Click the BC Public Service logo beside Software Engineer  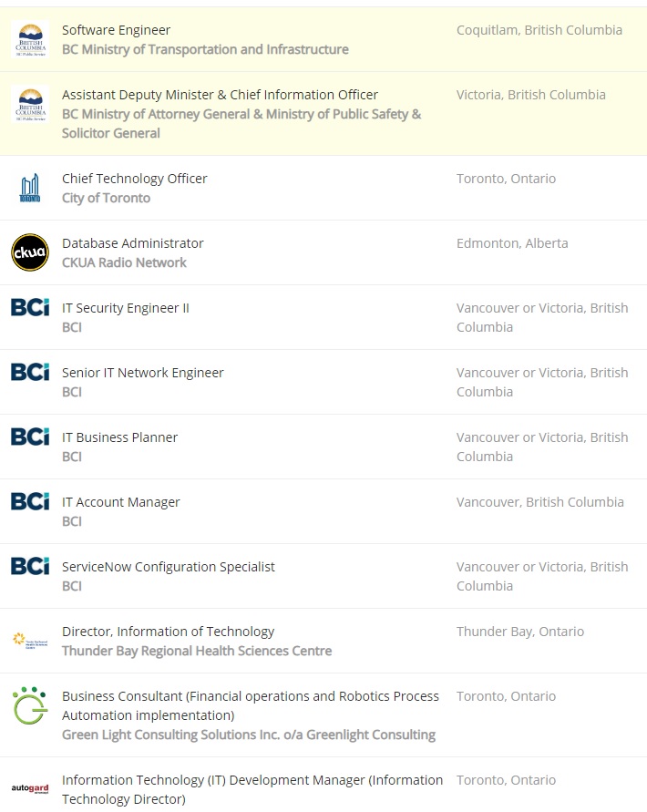click(x=30, y=40)
